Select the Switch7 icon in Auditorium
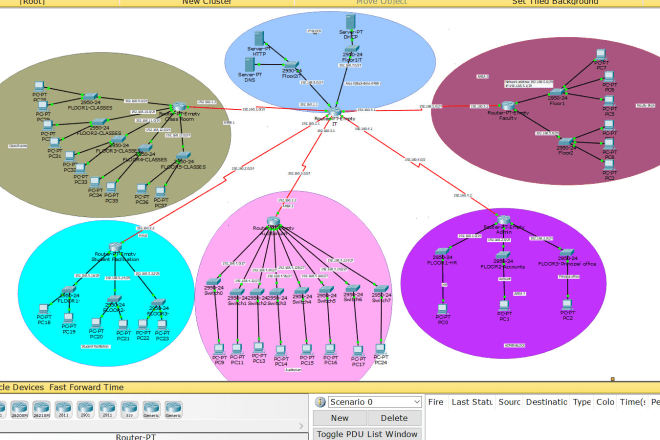The image size is (660, 440). 381,289
